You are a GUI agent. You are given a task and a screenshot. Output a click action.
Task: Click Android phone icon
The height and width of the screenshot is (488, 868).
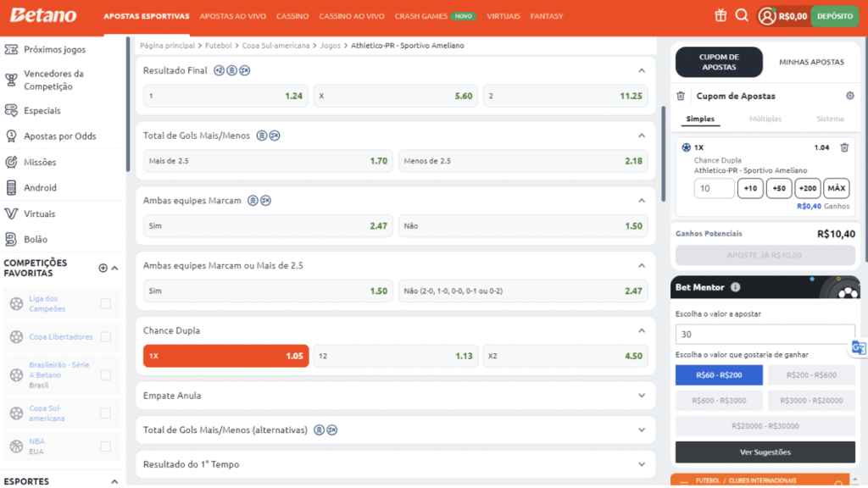point(11,187)
